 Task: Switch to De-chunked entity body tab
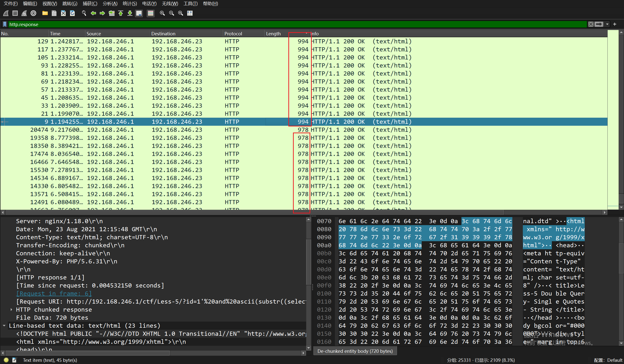tap(355, 351)
